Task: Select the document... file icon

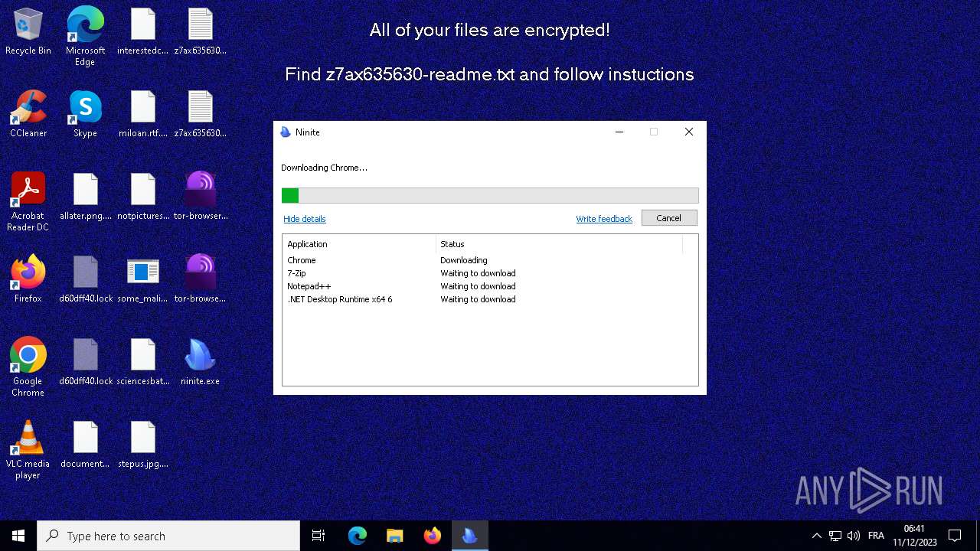Action: (85, 445)
